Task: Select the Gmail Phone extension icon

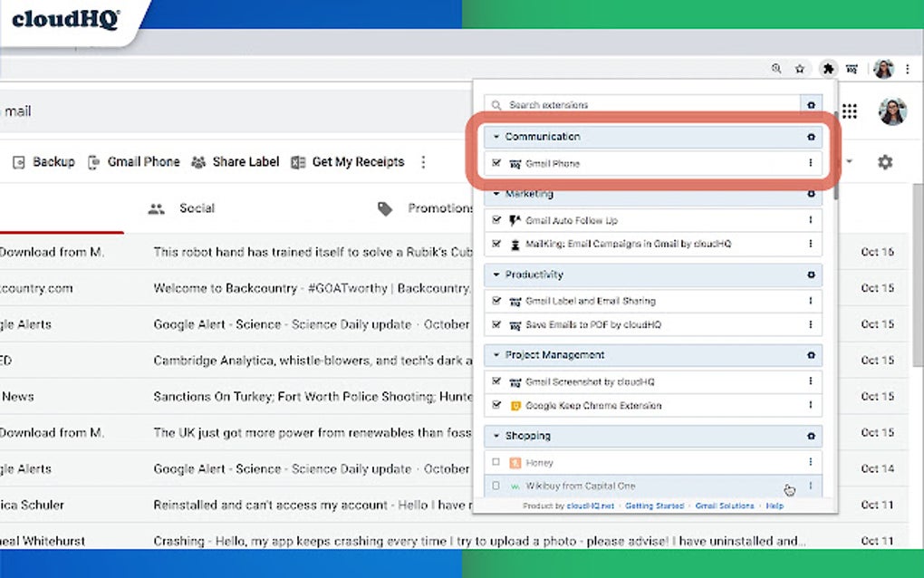Action: (x=514, y=164)
